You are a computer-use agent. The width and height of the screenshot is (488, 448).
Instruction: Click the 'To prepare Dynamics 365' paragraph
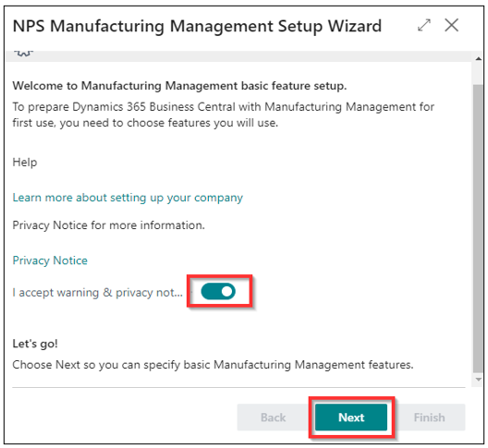(x=223, y=115)
